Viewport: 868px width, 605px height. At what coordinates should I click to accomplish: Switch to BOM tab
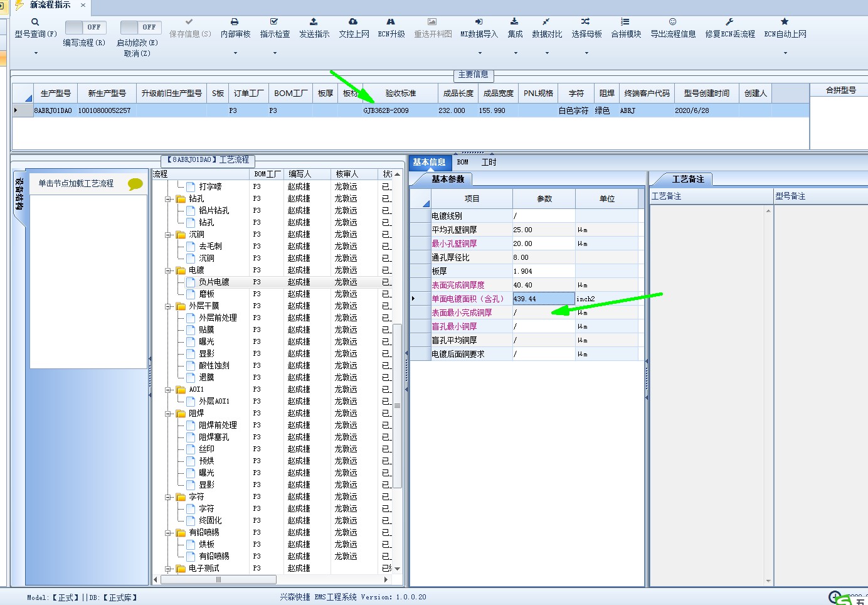[463, 163]
